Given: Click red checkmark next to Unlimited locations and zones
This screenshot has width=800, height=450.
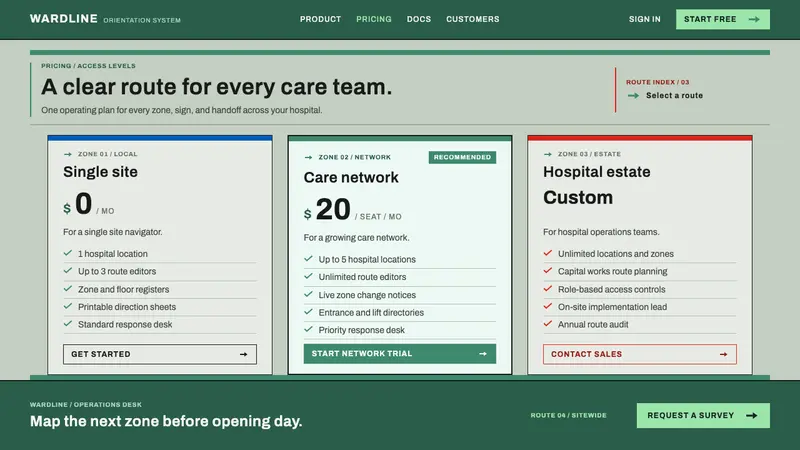Looking at the screenshot, I should 548,253.
